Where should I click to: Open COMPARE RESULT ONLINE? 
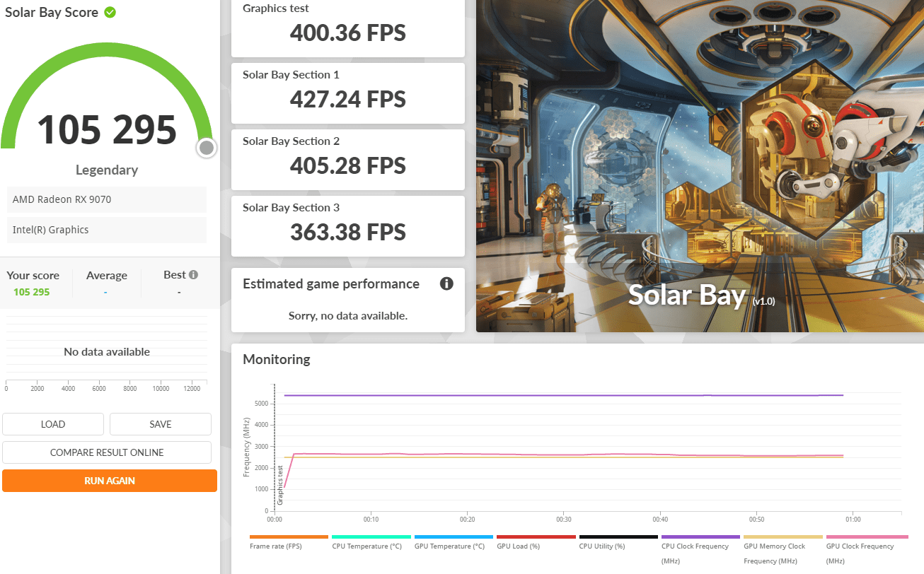coord(107,452)
